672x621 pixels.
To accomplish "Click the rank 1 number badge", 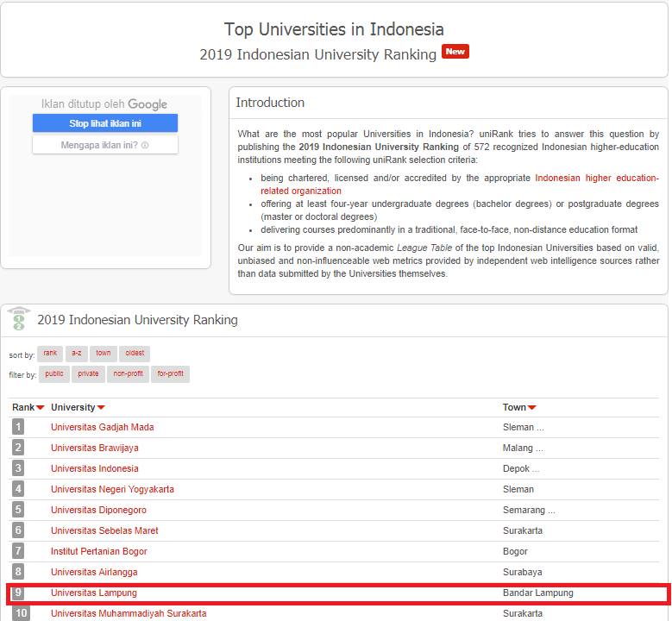I will (x=18, y=427).
